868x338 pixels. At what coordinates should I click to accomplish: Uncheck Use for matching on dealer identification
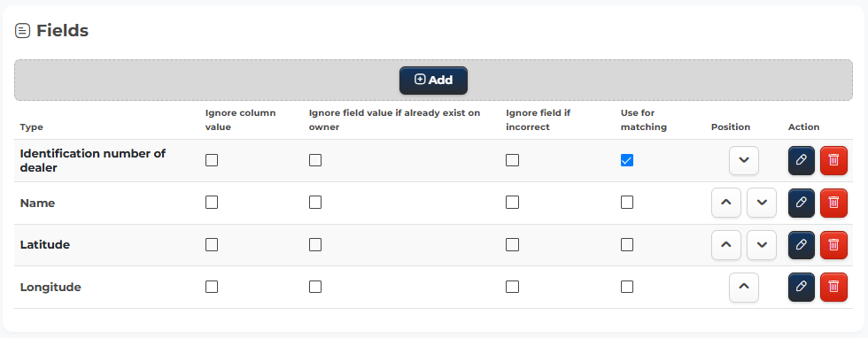[x=627, y=160]
